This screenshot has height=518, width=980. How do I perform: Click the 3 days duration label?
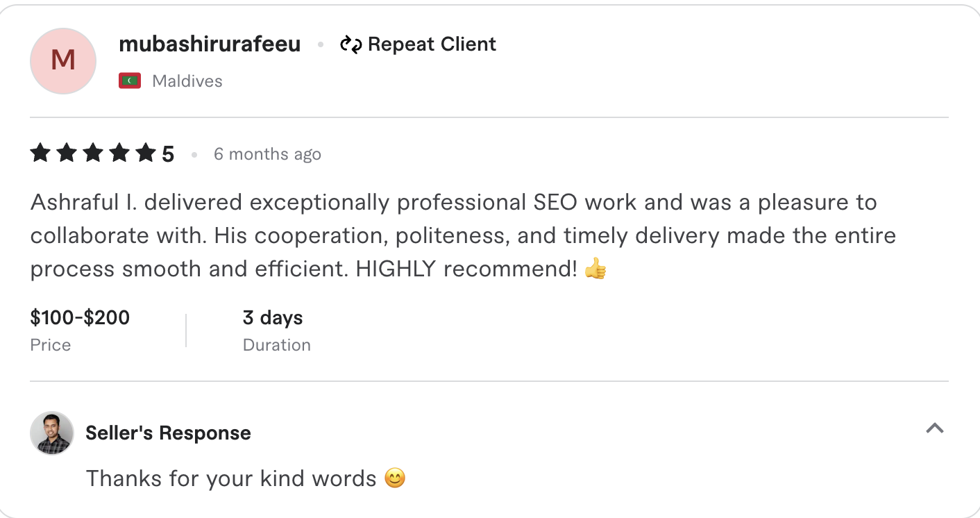click(272, 317)
